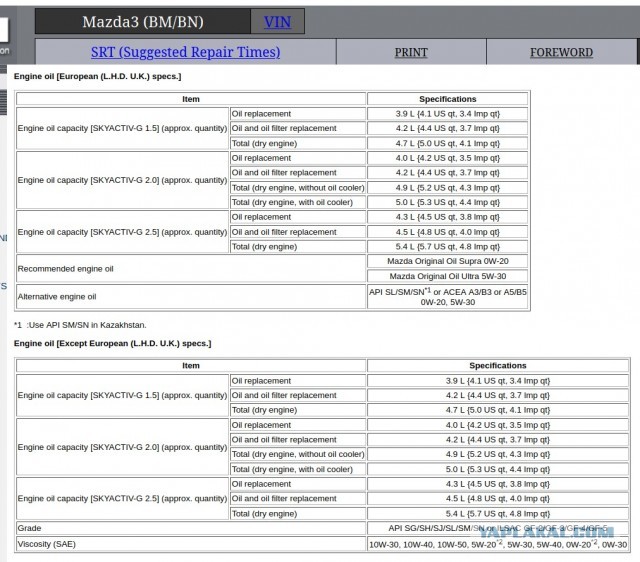Click SKYACTIV-G 2.0 capacity label in Except European table
Image resolution: width=640 pixels, height=562 pixels.
tap(122, 447)
